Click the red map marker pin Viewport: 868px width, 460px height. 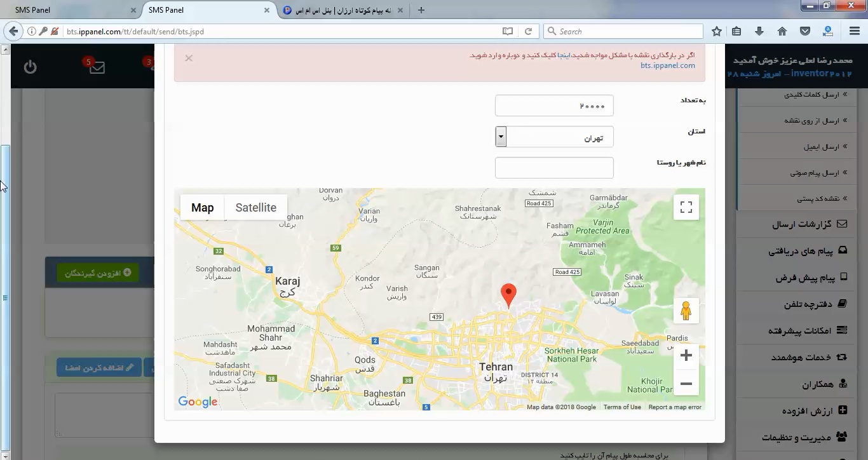pos(508,296)
